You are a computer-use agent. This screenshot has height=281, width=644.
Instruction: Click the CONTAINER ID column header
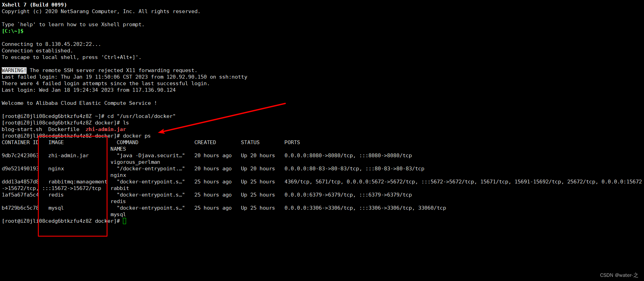tap(20, 142)
